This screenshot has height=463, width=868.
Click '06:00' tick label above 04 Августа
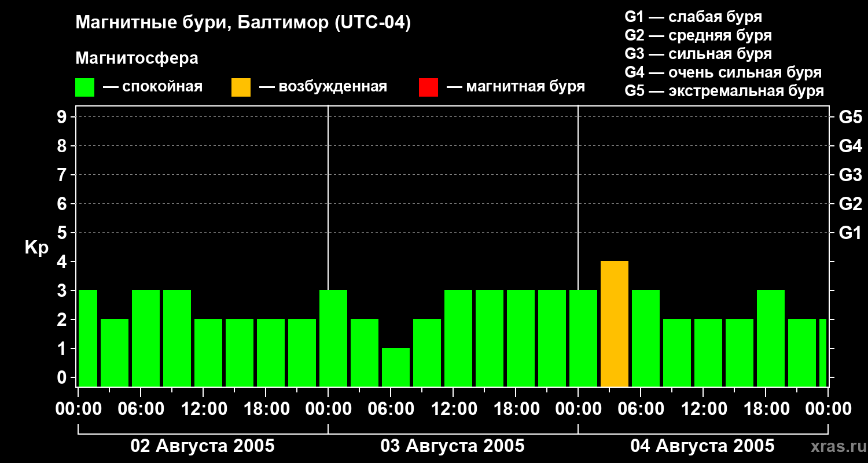pos(641,409)
